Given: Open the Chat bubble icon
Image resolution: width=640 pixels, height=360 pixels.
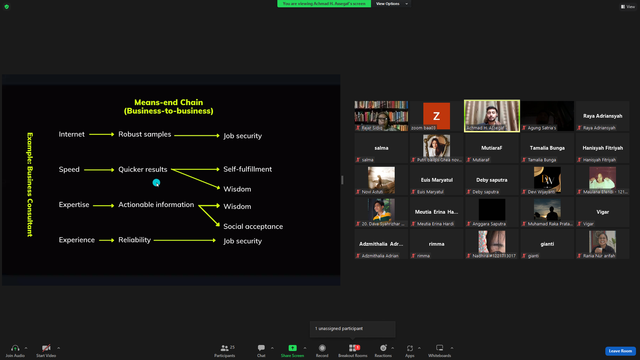Looking at the screenshot, I should [261, 348].
